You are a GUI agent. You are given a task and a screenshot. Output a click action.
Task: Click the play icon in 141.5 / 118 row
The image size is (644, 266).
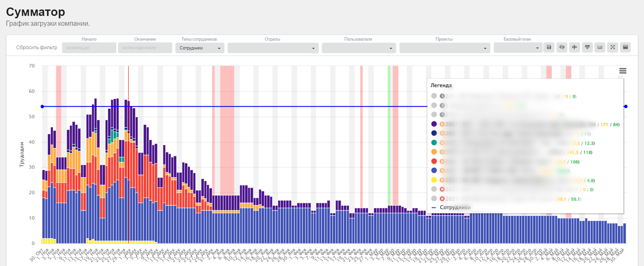(442, 152)
